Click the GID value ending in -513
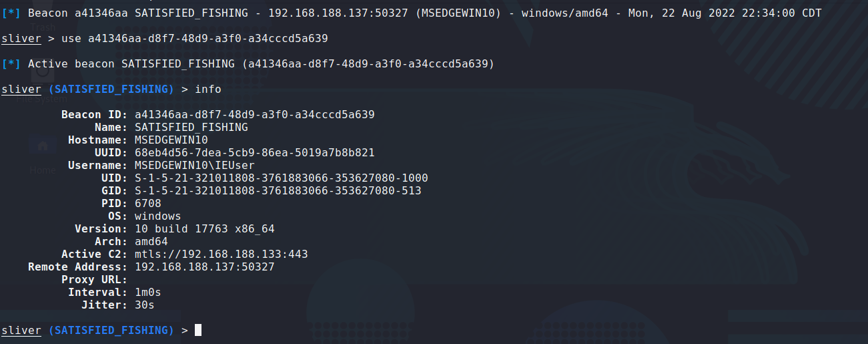The image size is (868, 344). [x=278, y=190]
